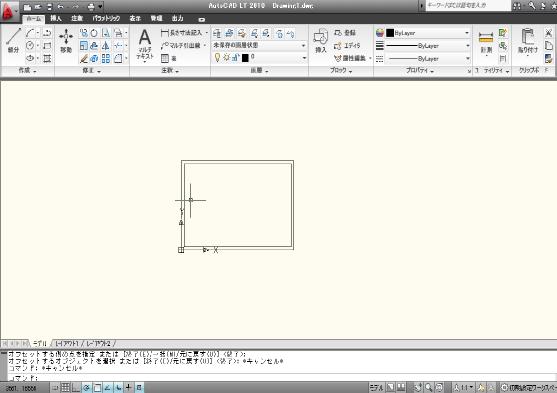Expand the Block (ブロック) panel title
Image resolution: width=557 pixels, height=393 pixels.
pos(341,70)
